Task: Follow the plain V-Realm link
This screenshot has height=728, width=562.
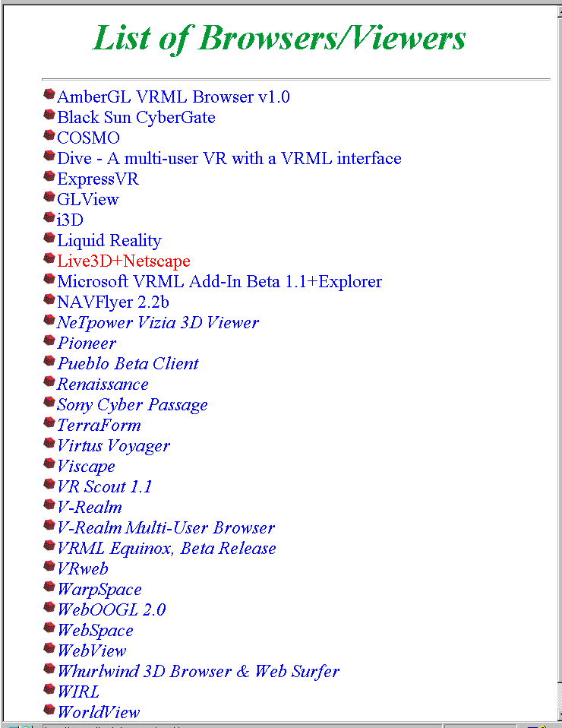Action: click(x=89, y=507)
